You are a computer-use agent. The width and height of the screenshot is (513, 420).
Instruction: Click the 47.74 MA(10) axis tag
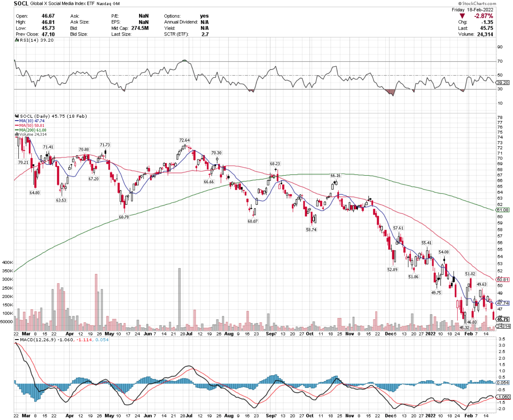[x=503, y=303]
